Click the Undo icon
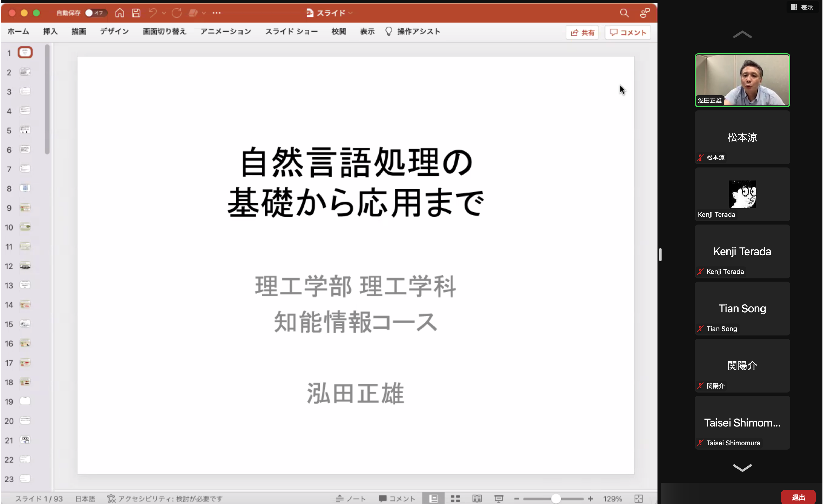The image size is (823, 504). (x=152, y=13)
